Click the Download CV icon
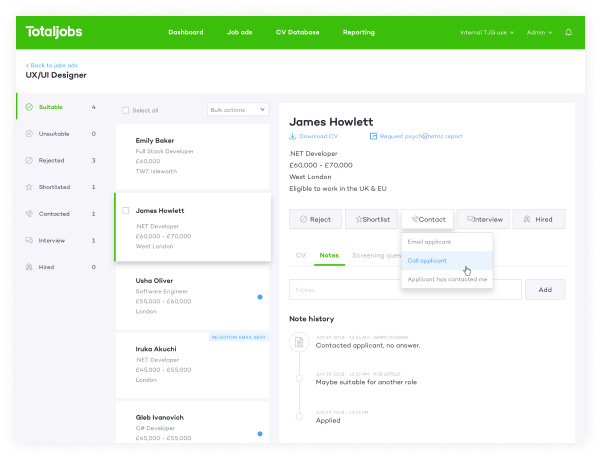Image resolution: width=601 pixels, height=459 pixels. [x=292, y=136]
